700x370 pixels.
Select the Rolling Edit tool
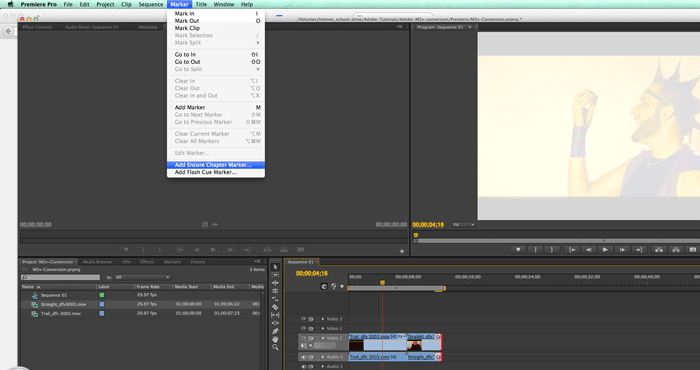click(275, 291)
